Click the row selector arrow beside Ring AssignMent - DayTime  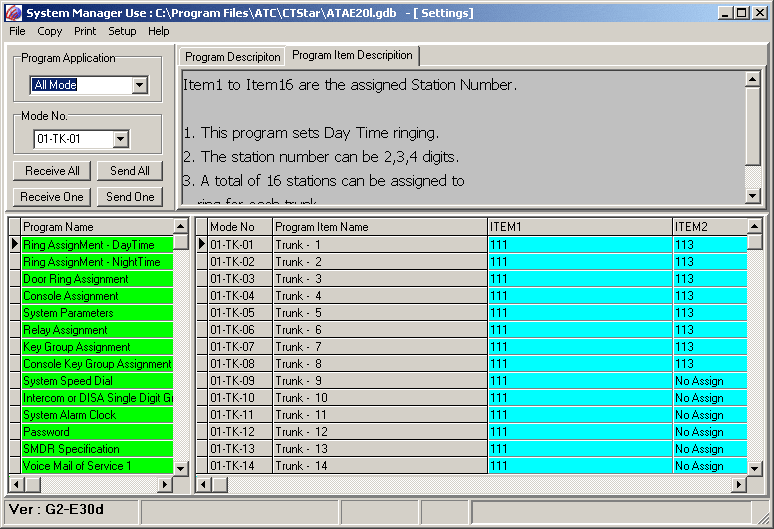(x=15, y=245)
